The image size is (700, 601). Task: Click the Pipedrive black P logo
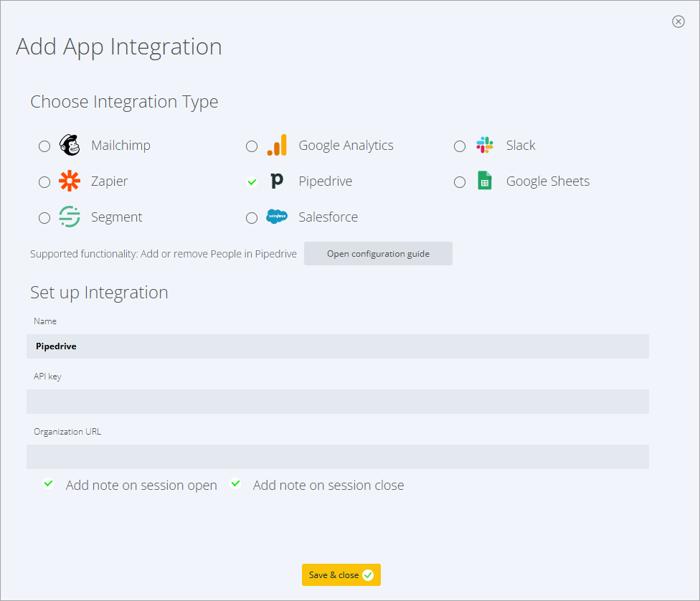pyautogui.click(x=277, y=181)
